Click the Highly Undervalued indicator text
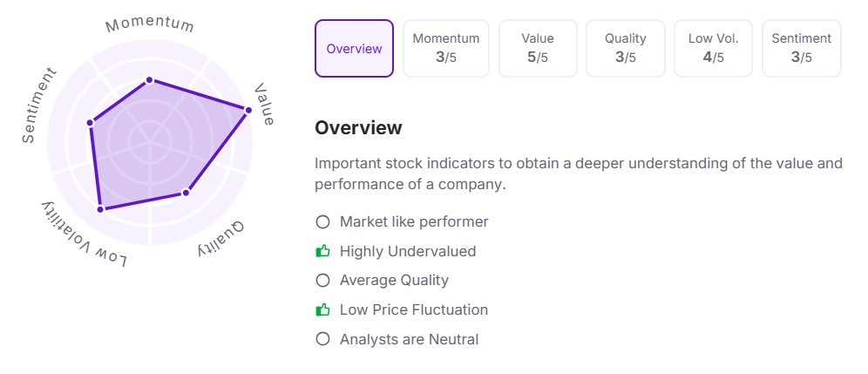Image resolution: width=868 pixels, height=374 pixels. 408,251
